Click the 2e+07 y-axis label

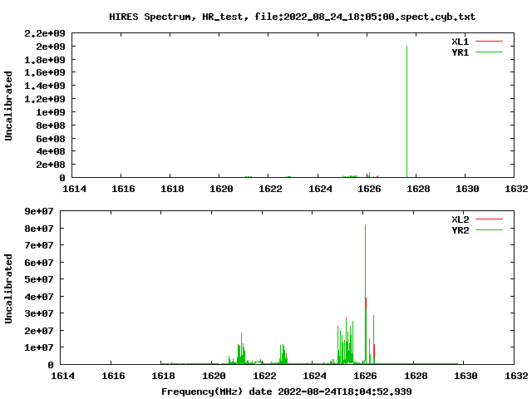tap(39, 331)
